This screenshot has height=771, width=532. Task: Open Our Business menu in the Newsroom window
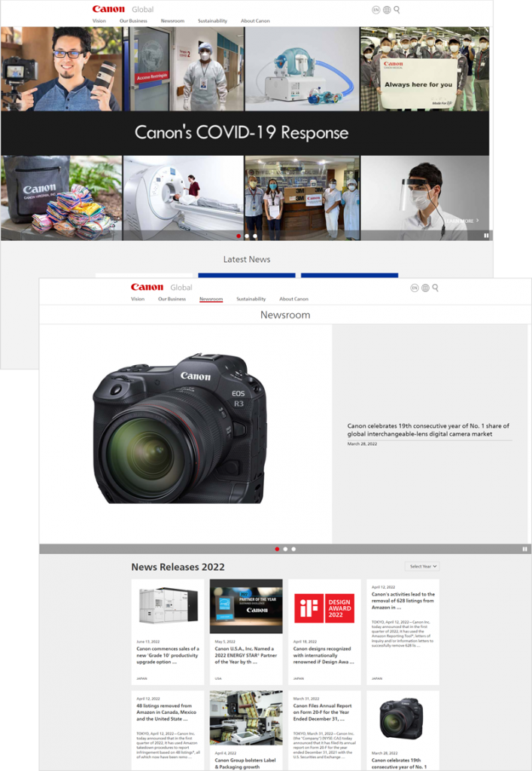[172, 299]
